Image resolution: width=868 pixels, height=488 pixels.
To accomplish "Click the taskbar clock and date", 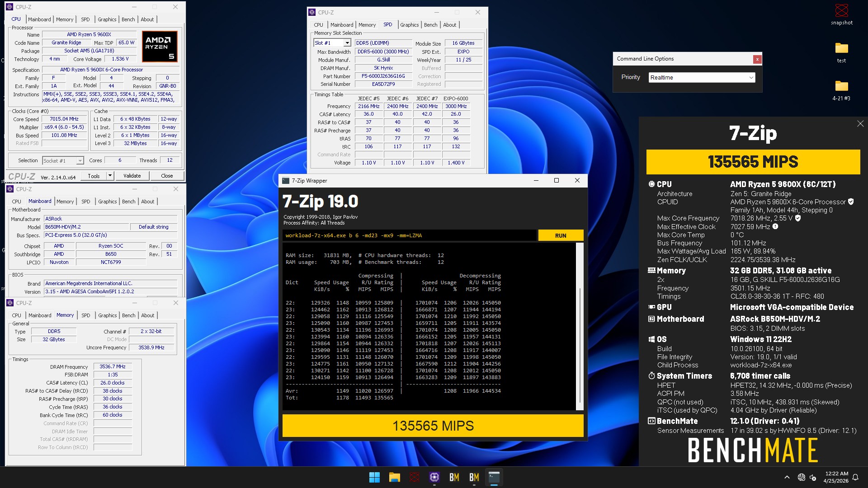I will tap(836, 477).
